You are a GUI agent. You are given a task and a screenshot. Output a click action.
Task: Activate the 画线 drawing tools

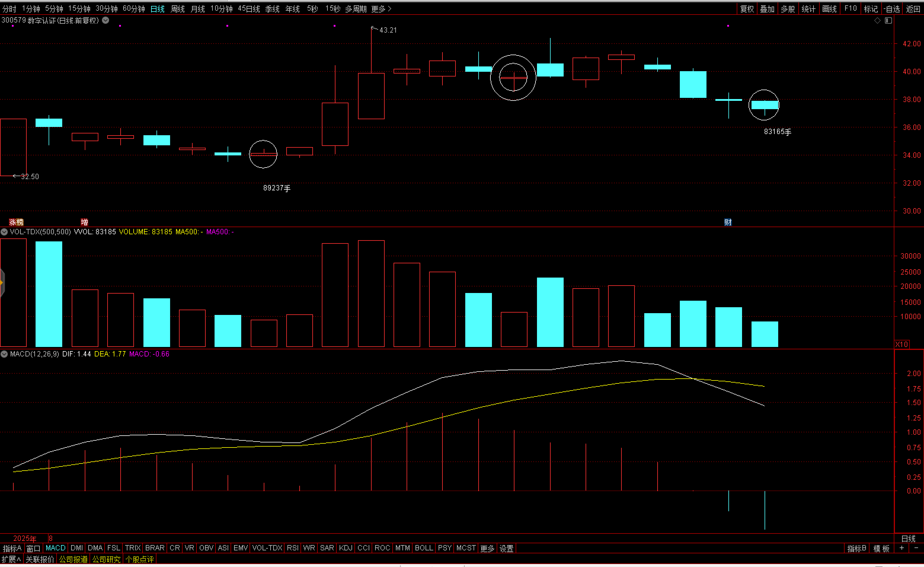click(829, 9)
